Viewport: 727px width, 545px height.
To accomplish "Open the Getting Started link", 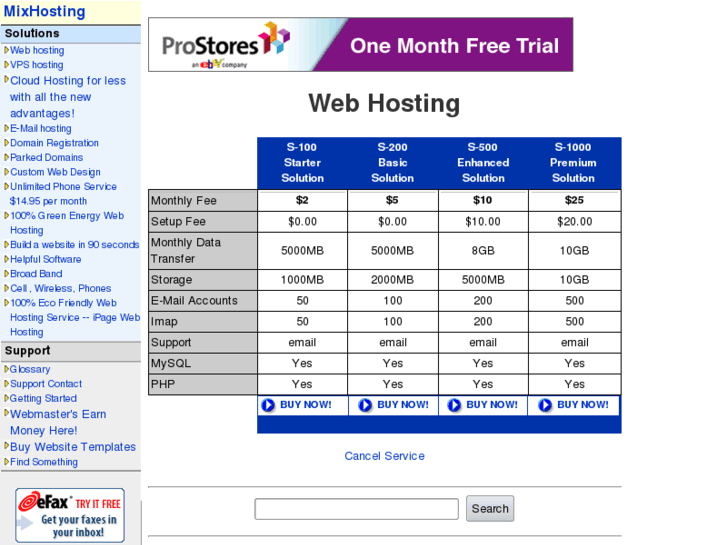I will pyautogui.click(x=43, y=398).
